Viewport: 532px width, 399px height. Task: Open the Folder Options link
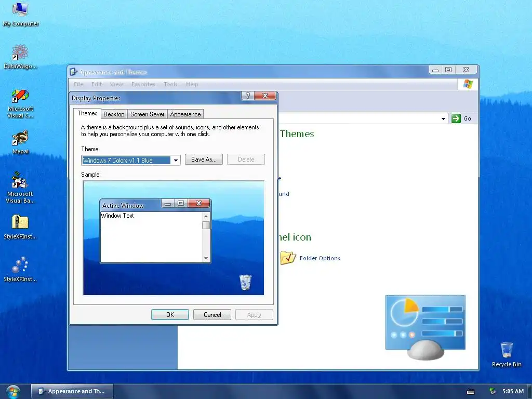[x=320, y=258]
